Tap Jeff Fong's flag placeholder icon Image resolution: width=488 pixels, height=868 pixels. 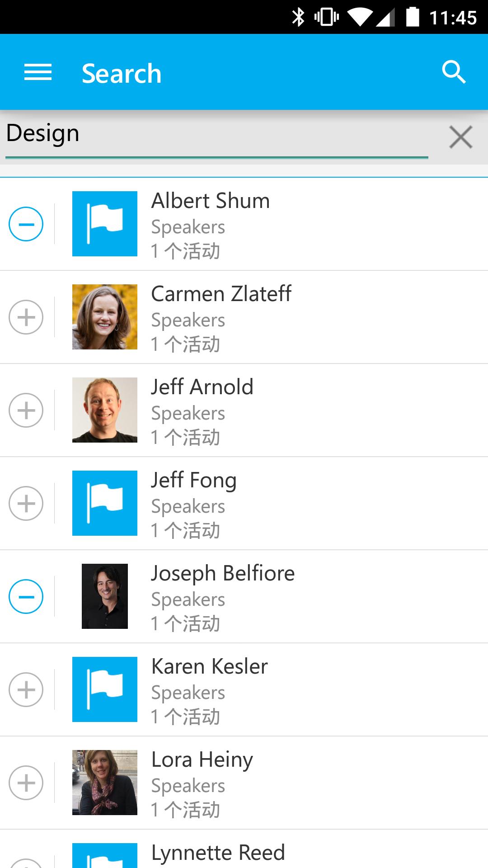105,503
